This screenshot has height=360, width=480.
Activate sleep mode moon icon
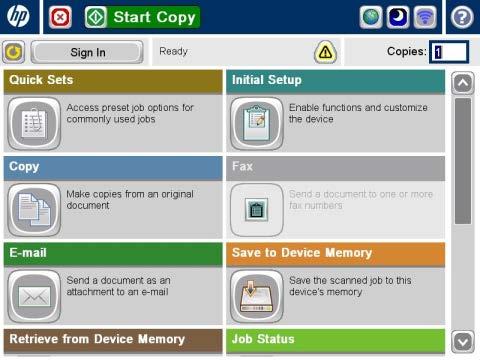[398, 17]
